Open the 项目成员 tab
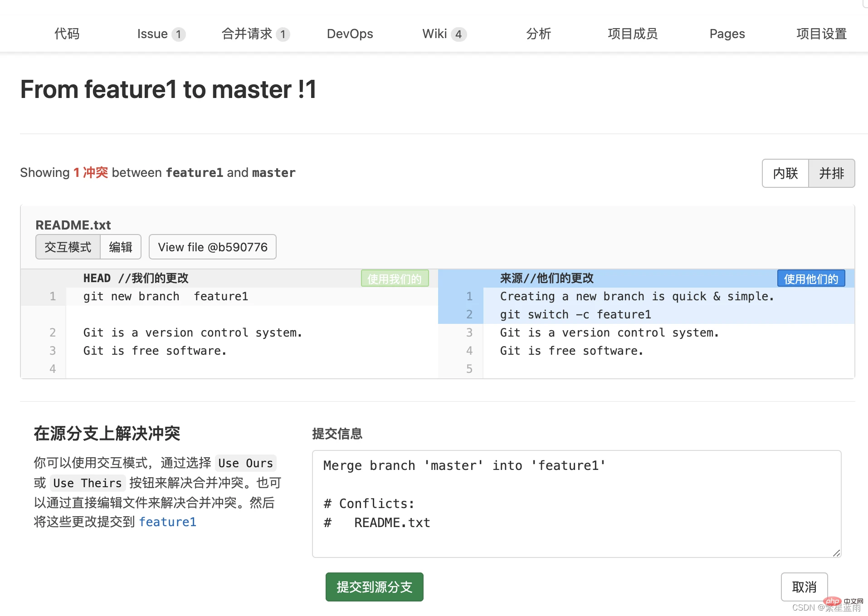868x616 pixels. [633, 34]
